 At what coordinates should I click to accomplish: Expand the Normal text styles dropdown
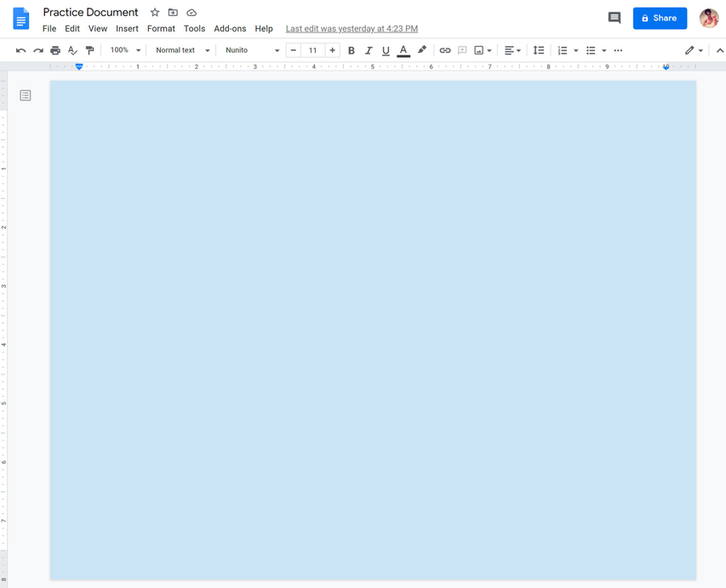[179, 50]
